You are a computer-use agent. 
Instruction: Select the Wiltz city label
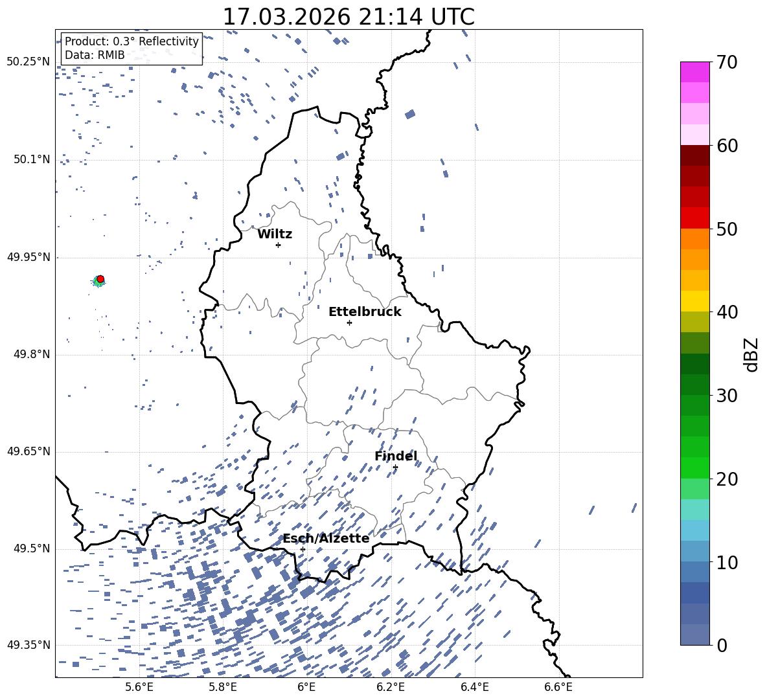(275, 234)
